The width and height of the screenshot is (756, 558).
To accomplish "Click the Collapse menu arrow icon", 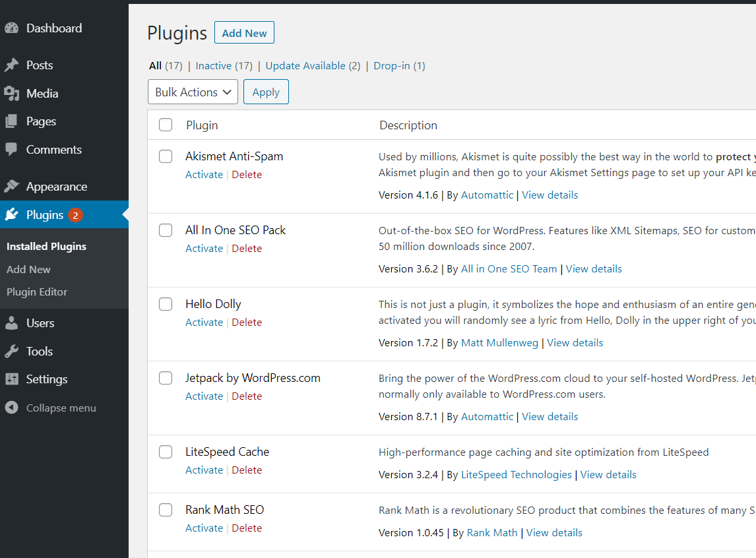I will 12,408.
